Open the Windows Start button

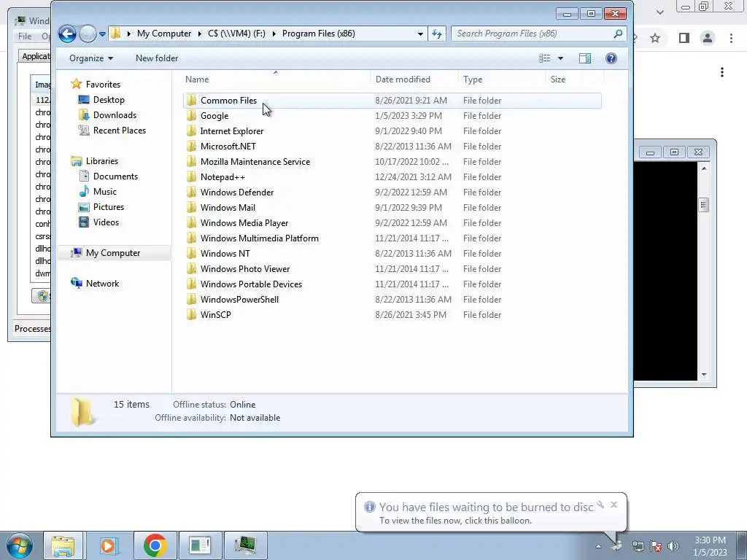(x=19, y=545)
